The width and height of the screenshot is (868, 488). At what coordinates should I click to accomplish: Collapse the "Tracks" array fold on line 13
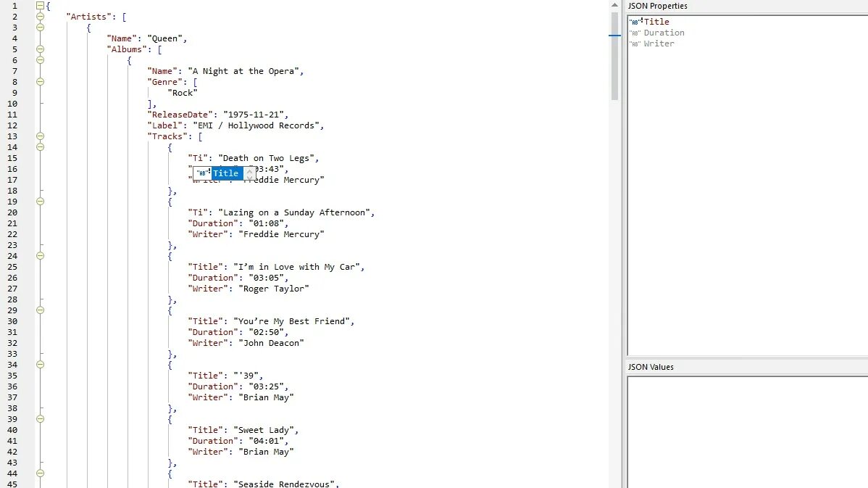(40, 136)
